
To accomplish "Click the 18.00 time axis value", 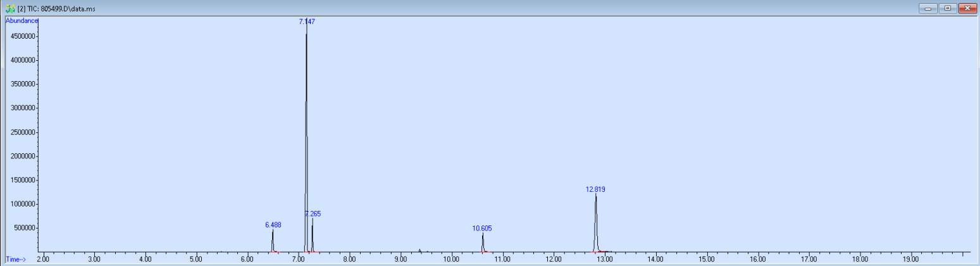I will pyautogui.click(x=860, y=259).
